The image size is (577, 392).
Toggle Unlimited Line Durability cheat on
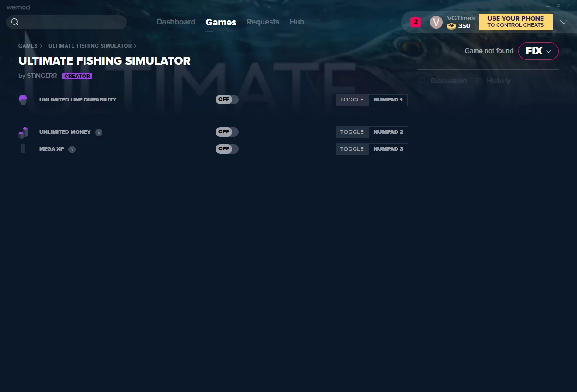click(x=227, y=100)
